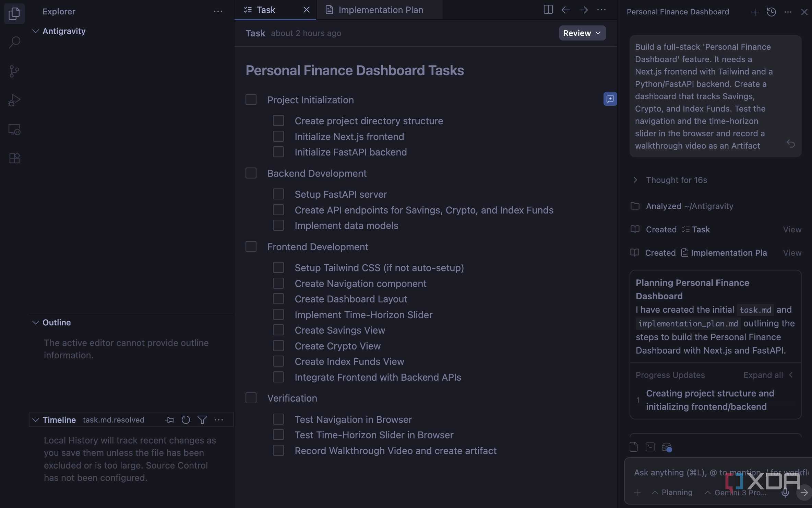Split the editor layout
The image size is (812, 508).
tap(548, 10)
